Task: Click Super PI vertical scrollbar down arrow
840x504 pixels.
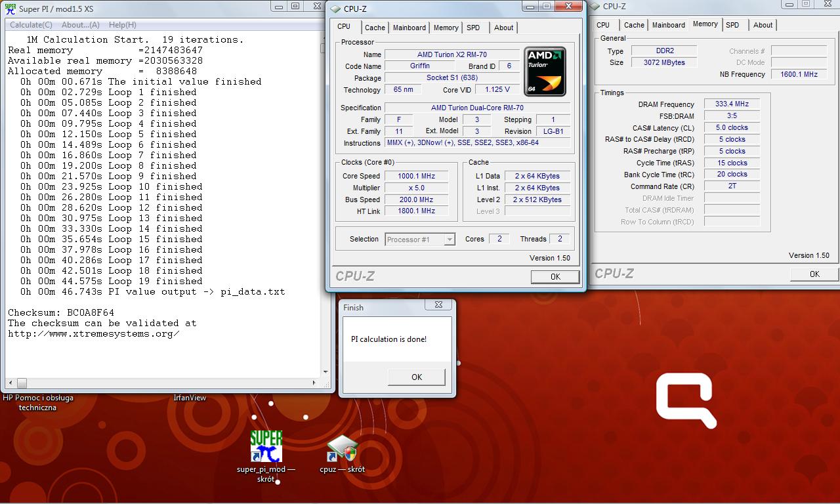Action: click(325, 373)
